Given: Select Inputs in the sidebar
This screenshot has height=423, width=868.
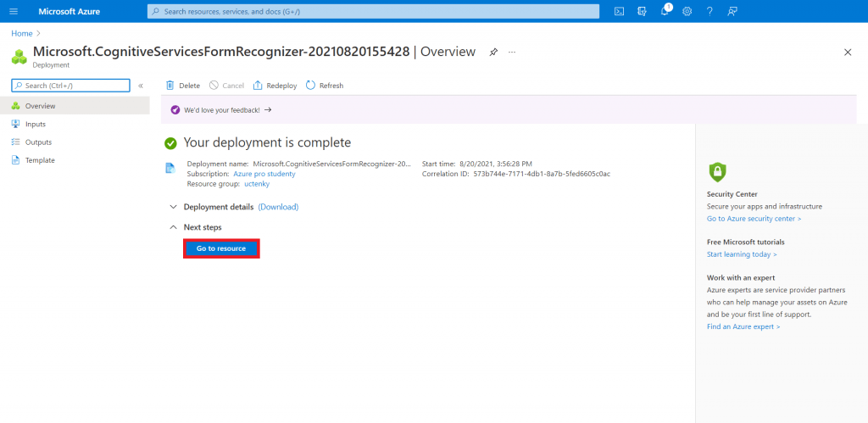Looking at the screenshot, I should click(36, 124).
